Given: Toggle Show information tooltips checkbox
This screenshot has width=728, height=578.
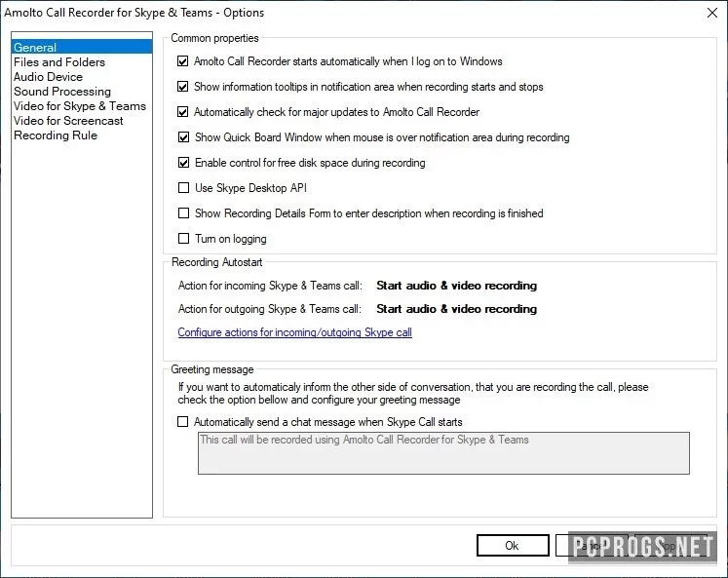Looking at the screenshot, I should coord(183,87).
